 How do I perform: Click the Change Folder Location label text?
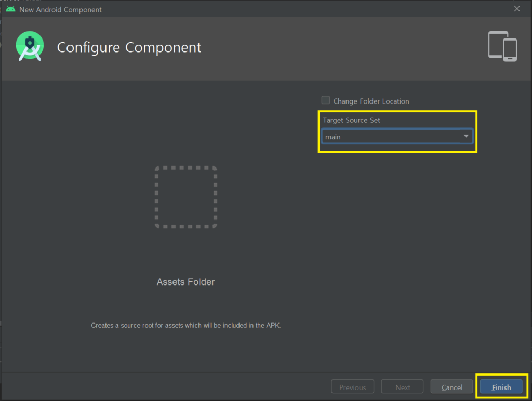pos(371,101)
